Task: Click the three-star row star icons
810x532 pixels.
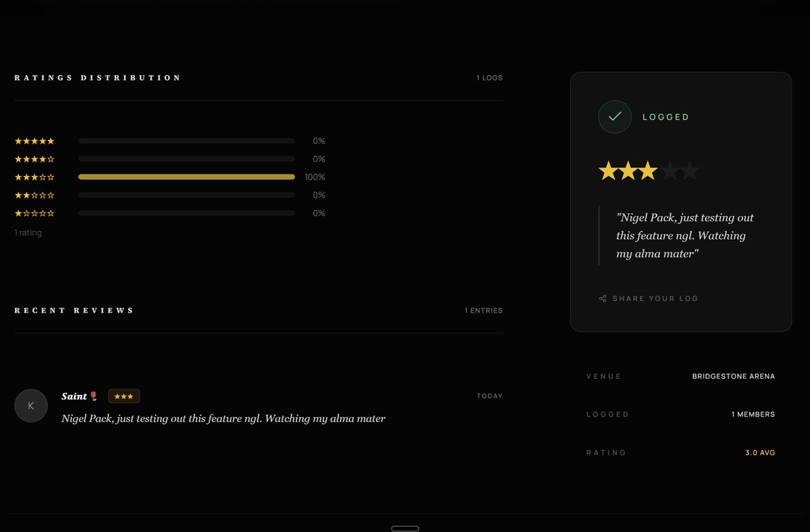Action: 34,177
